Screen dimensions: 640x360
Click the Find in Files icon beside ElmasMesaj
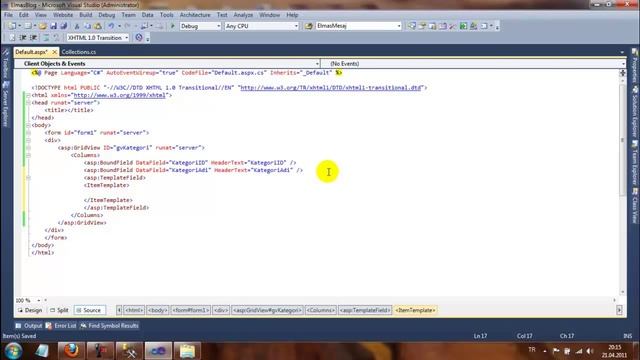tap(309, 26)
